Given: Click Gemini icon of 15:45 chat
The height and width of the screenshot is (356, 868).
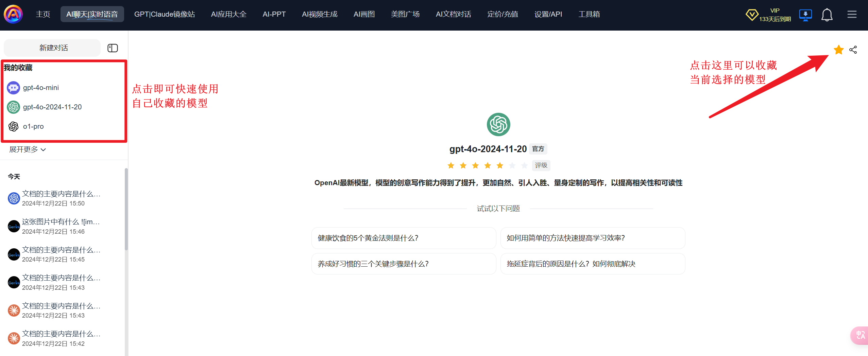Looking at the screenshot, I should point(14,254).
